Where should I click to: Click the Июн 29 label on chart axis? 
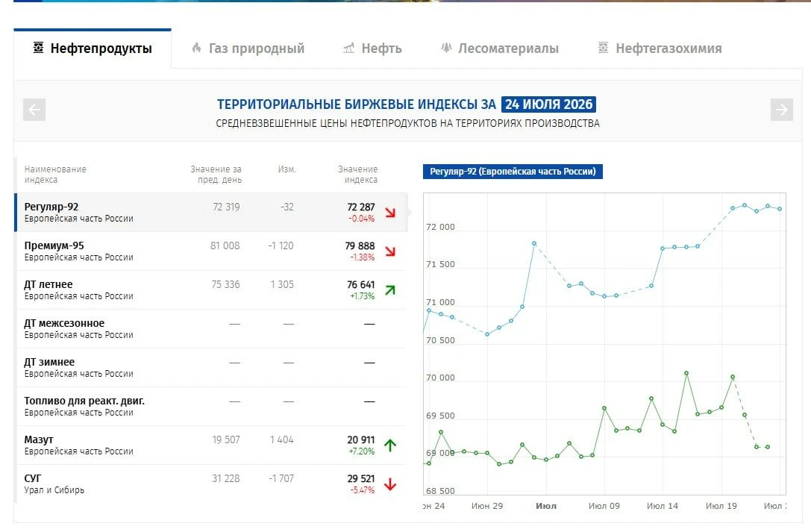pos(487,506)
